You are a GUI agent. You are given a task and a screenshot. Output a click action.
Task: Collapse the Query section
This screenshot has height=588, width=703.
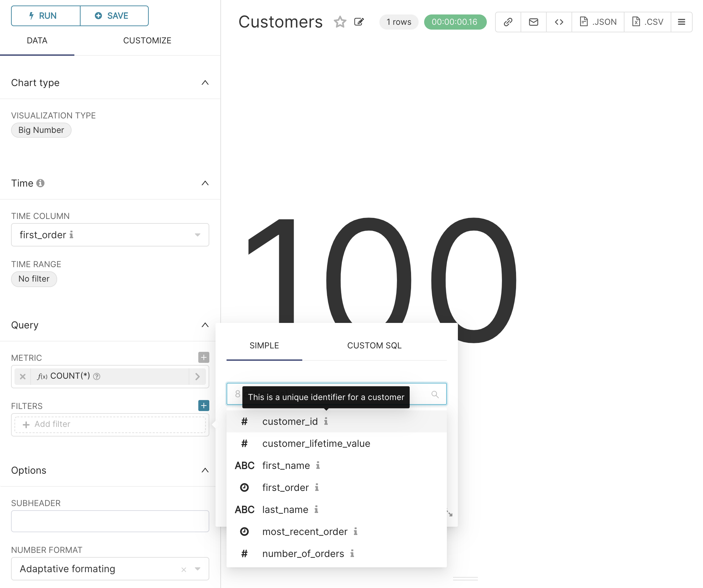(x=205, y=325)
